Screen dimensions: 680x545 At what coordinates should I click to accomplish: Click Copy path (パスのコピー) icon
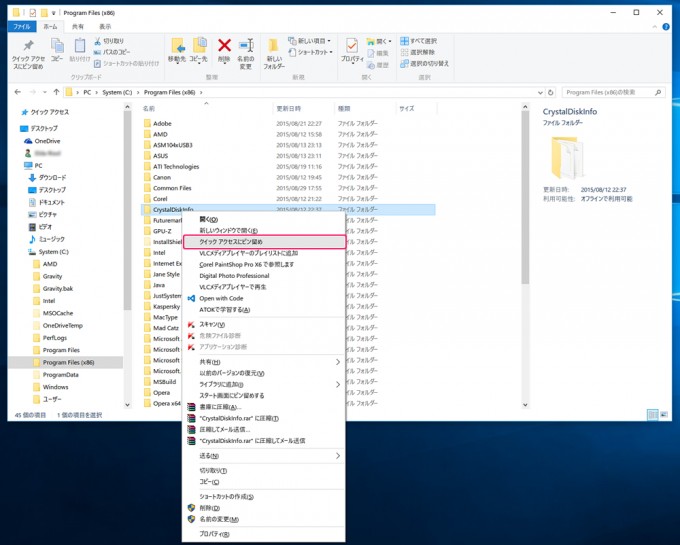[98, 52]
